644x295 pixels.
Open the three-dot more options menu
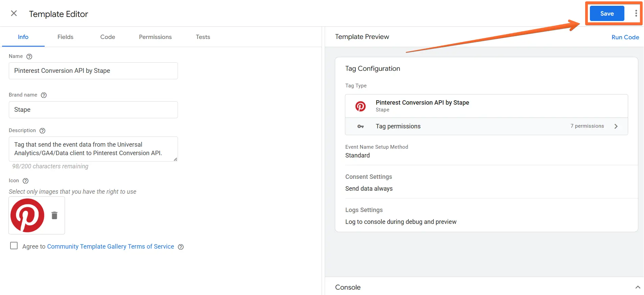[x=636, y=13]
